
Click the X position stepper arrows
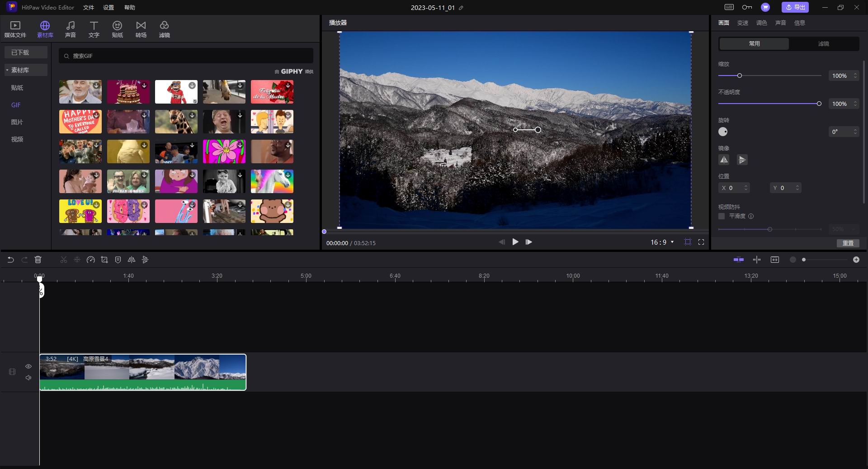pyautogui.click(x=745, y=188)
